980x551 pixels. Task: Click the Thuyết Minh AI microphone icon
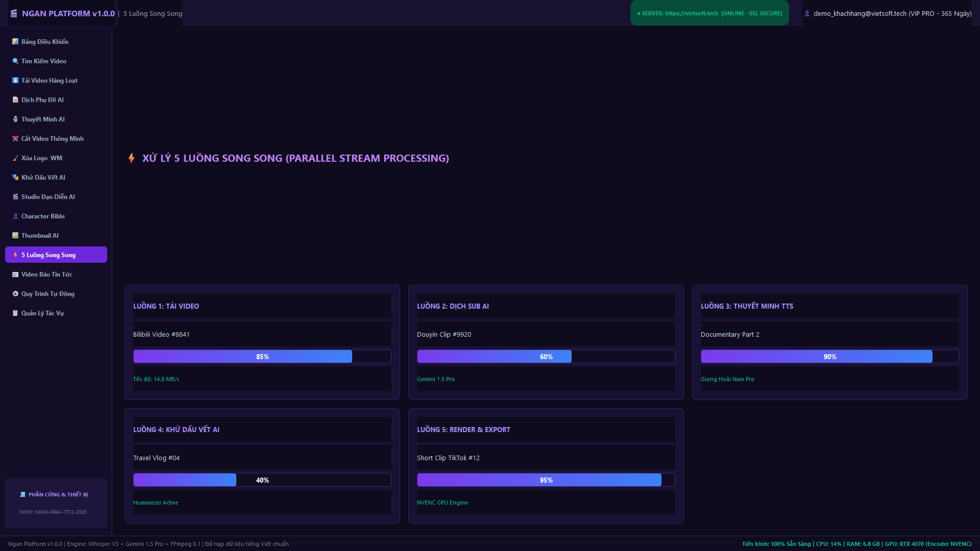pyautogui.click(x=15, y=119)
